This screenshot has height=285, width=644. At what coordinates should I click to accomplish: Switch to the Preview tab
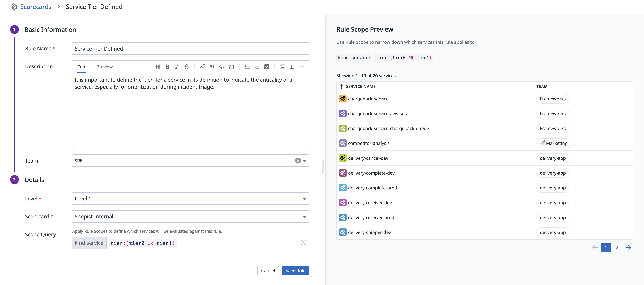coord(105,67)
